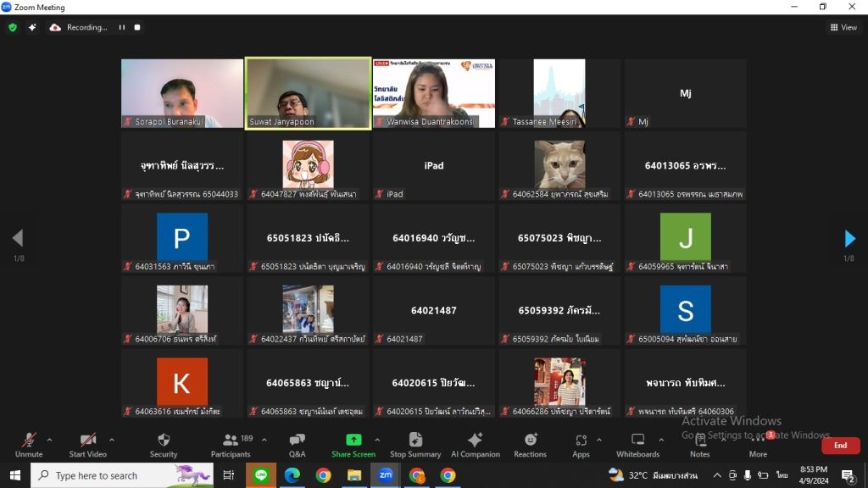Click the Zoom icon on the taskbar
Viewport: 868px width, 488px height.
(x=386, y=475)
